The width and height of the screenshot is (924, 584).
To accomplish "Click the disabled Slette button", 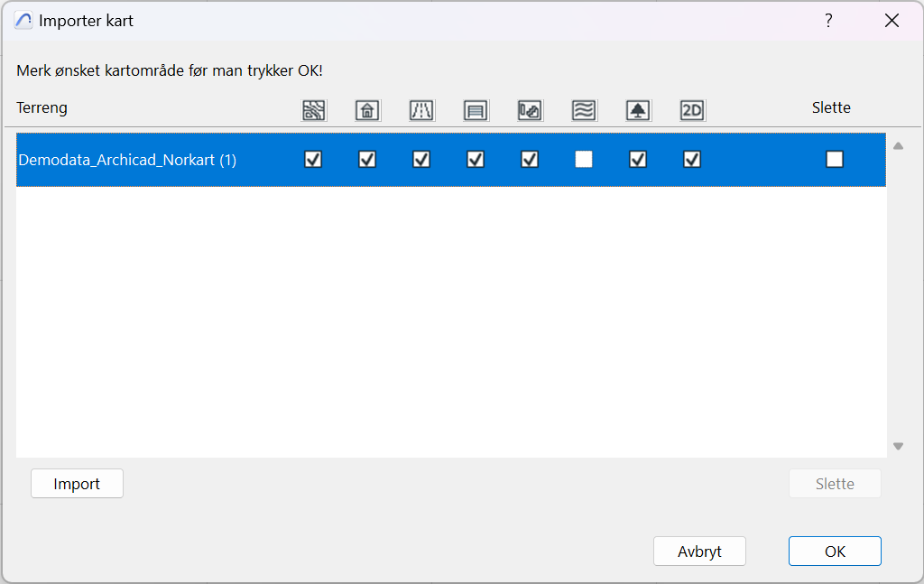I will click(835, 483).
